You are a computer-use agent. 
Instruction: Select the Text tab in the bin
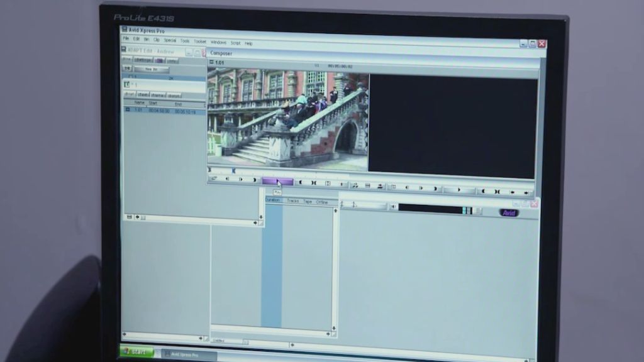point(143,94)
